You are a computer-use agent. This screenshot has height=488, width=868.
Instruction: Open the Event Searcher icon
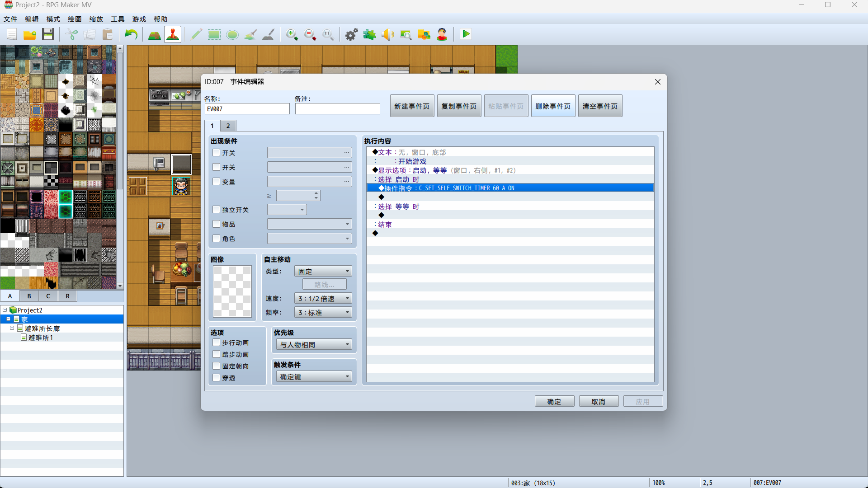coord(406,34)
